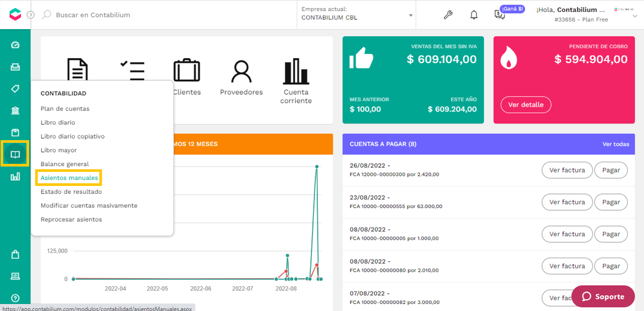Open the Soporte chat button
The image size is (644, 311).
[603, 296]
